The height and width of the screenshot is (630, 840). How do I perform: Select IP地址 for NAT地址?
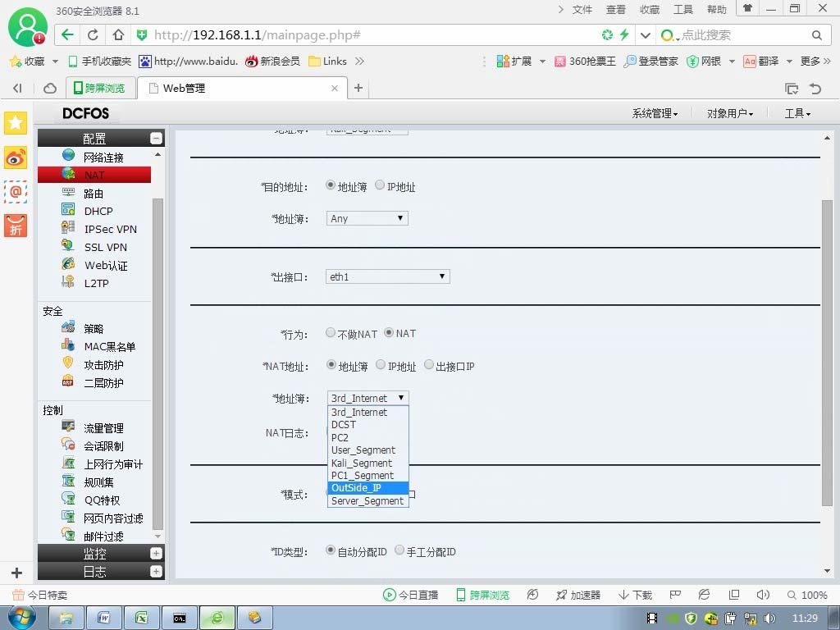pos(381,365)
